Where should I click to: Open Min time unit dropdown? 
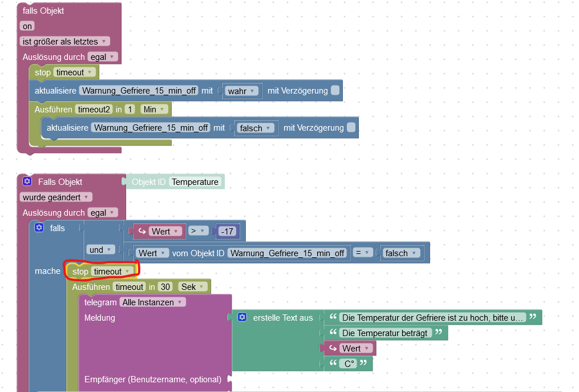point(154,110)
